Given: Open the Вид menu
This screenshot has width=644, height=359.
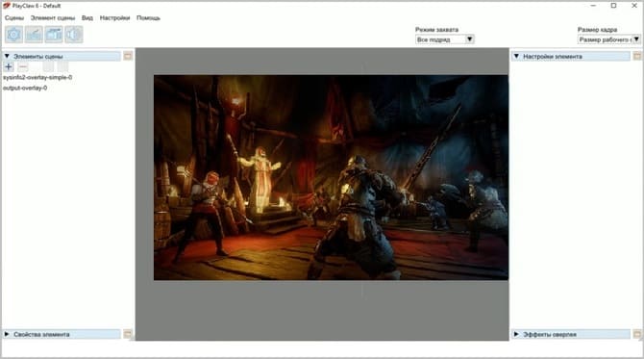Looking at the screenshot, I should click(x=87, y=17).
